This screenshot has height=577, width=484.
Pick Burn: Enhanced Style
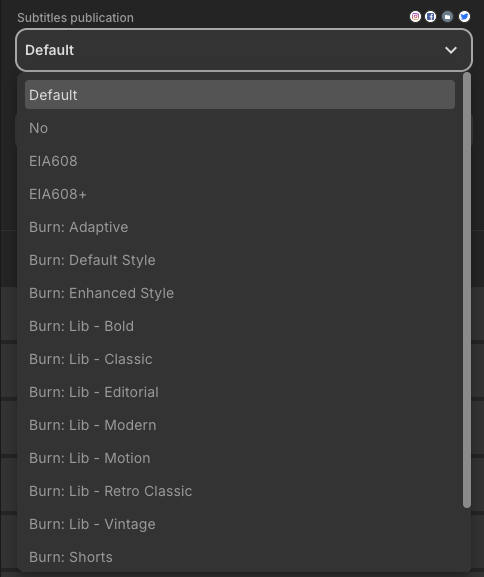pos(240,293)
